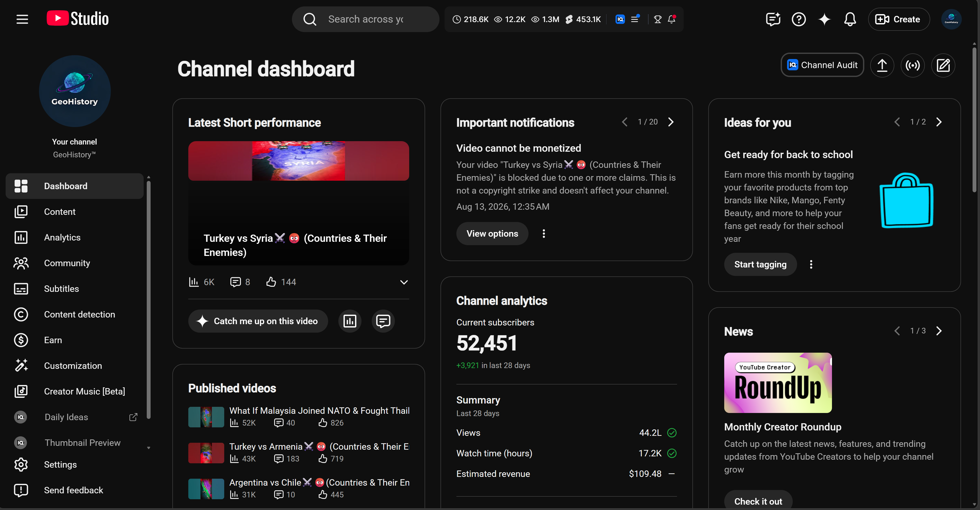Open the comments sparkle icon in header
The image size is (980, 510).
(773, 19)
